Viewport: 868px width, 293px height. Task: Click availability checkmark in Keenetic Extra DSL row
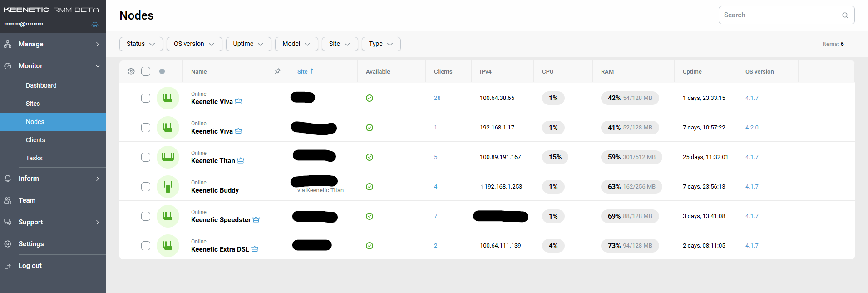tap(370, 246)
